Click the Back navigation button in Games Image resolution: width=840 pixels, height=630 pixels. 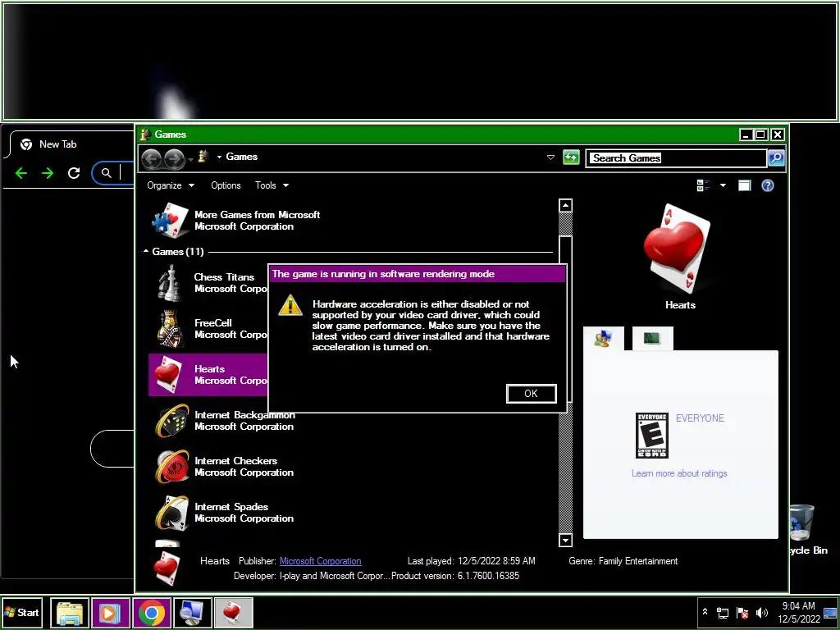[151, 158]
